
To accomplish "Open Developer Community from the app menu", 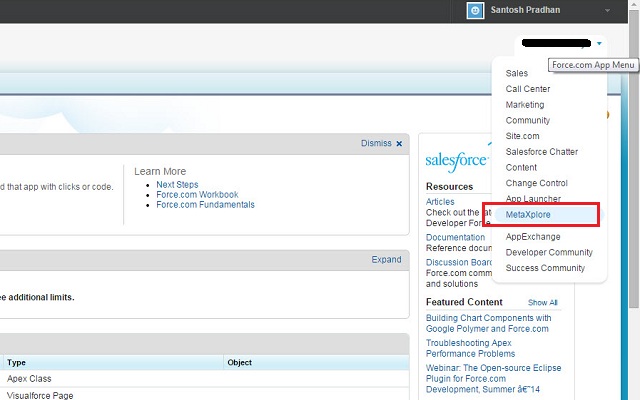I will coord(549,252).
